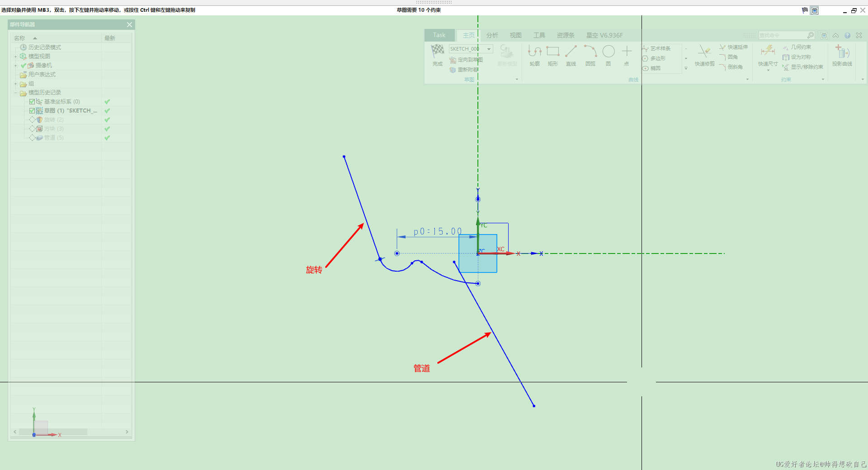Click 定向到草图 (Orient to sketch) icon
This screenshot has width=868, height=470.
453,60
